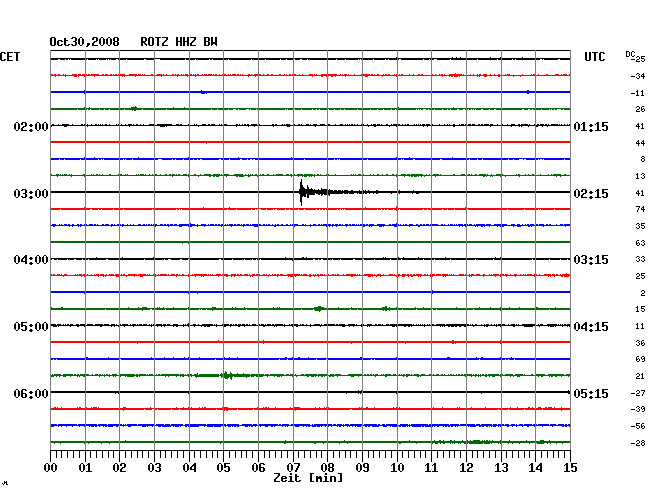The image size is (650, 494).
Task: Click minute tick label 13
Action: coord(501,467)
